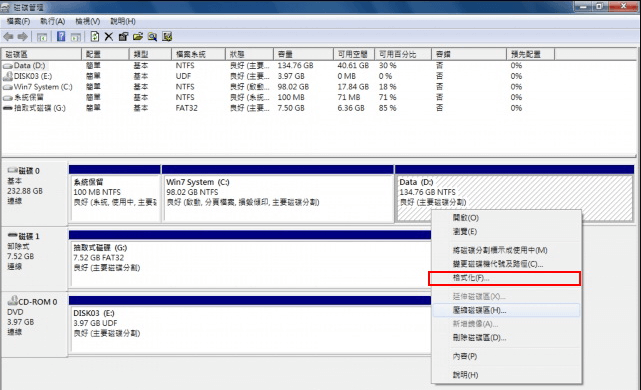Open the 說明(H) menu in the menu bar
The height and width of the screenshot is (390, 641).
(x=123, y=21)
